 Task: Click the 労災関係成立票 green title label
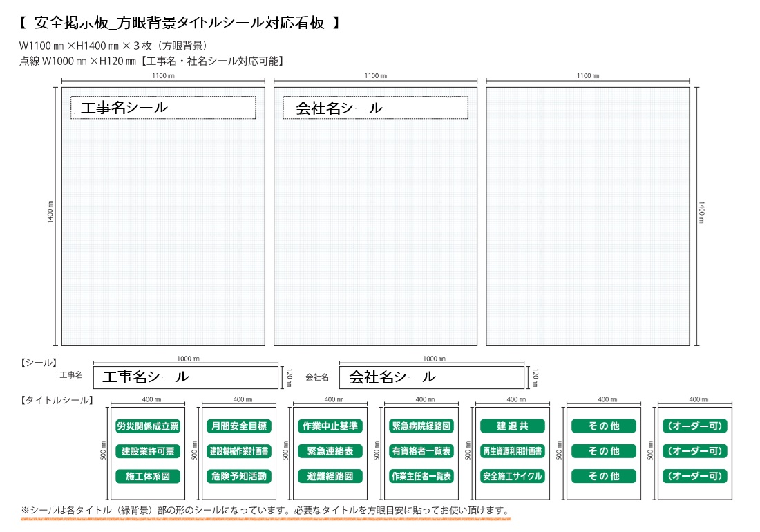[148, 426]
